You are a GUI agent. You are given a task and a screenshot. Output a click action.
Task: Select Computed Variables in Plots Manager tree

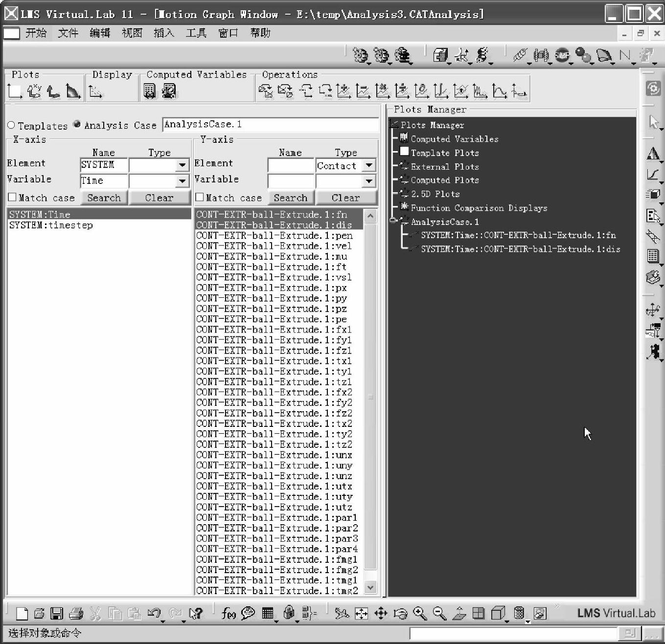click(455, 139)
